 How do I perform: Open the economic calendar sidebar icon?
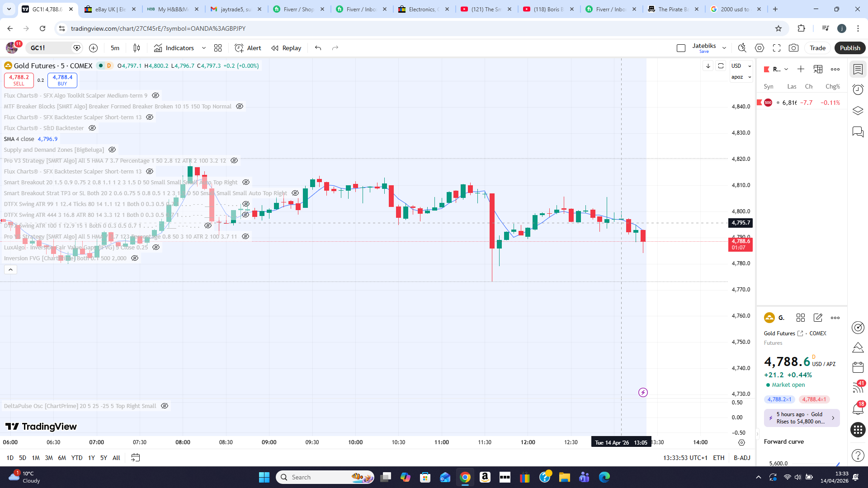coord(858,367)
